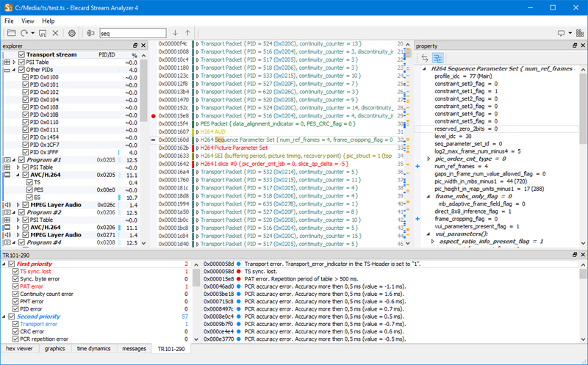
Task: Open dropdown arrow next to reload icon
Action: pyautogui.click(x=33, y=33)
